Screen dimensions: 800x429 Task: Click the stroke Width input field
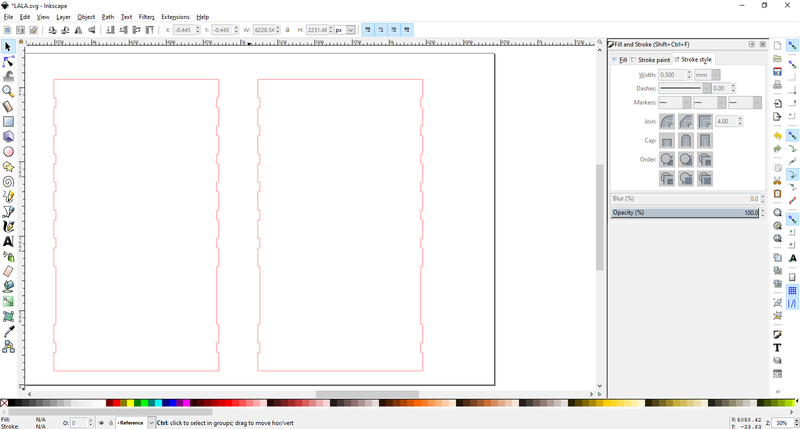point(672,75)
